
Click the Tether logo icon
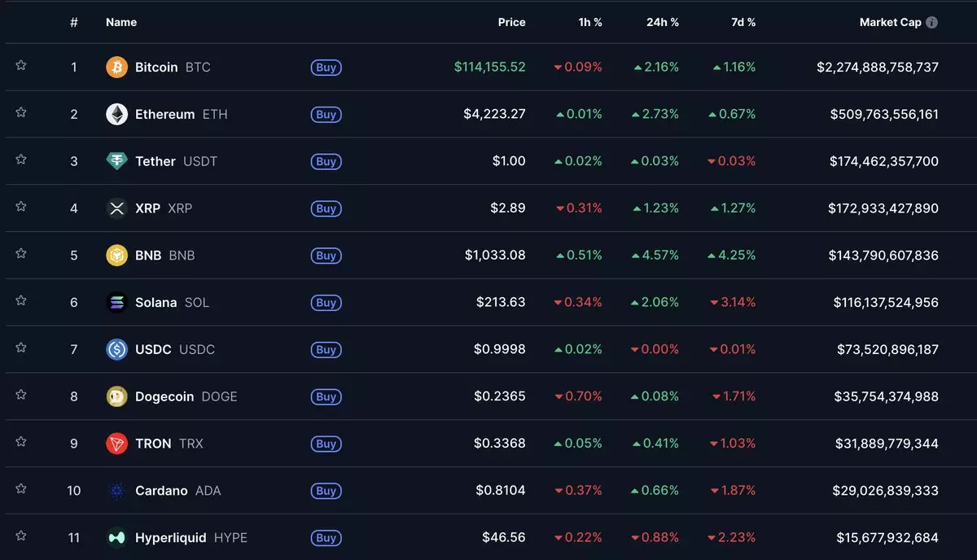[x=117, y=161]
